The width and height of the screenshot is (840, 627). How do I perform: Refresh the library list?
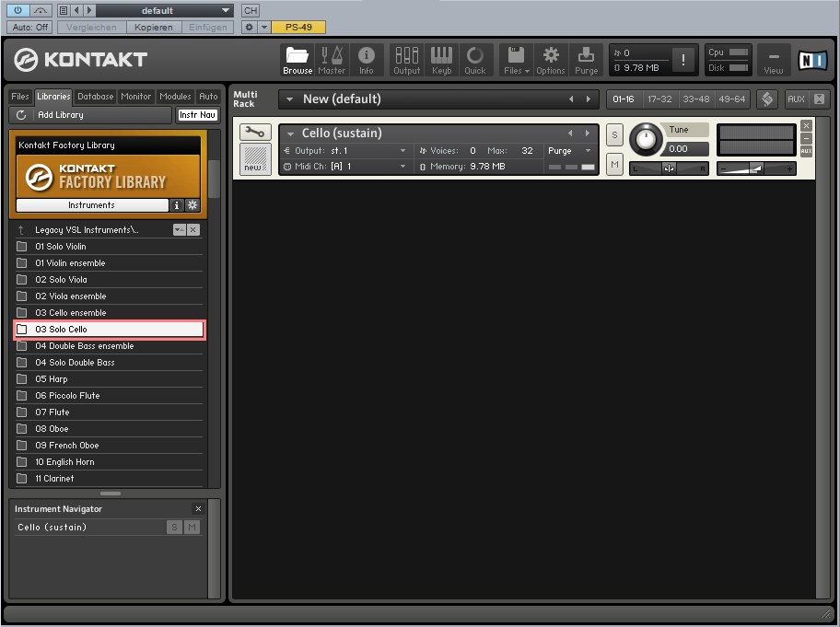coord(21,114)
